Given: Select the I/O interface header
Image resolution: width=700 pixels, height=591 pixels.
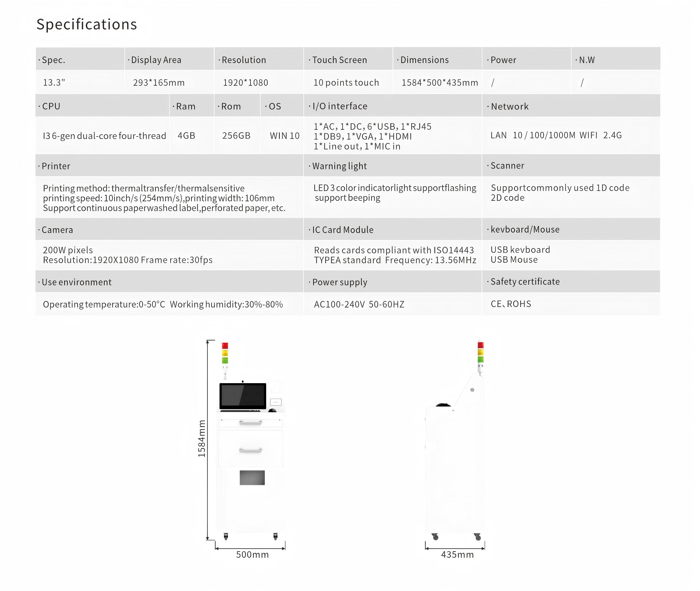Looking at the screenshot, I should [x=393, y=106].
